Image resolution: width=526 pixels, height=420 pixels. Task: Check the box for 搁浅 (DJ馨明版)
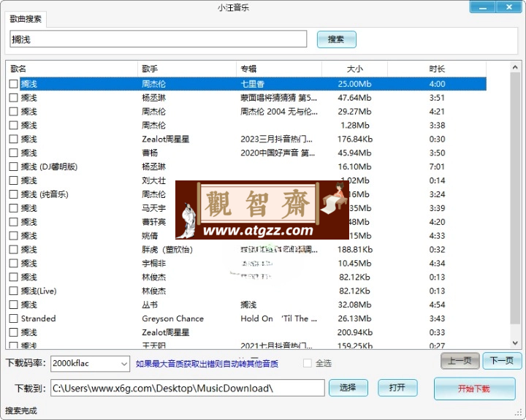coord(13,167)
